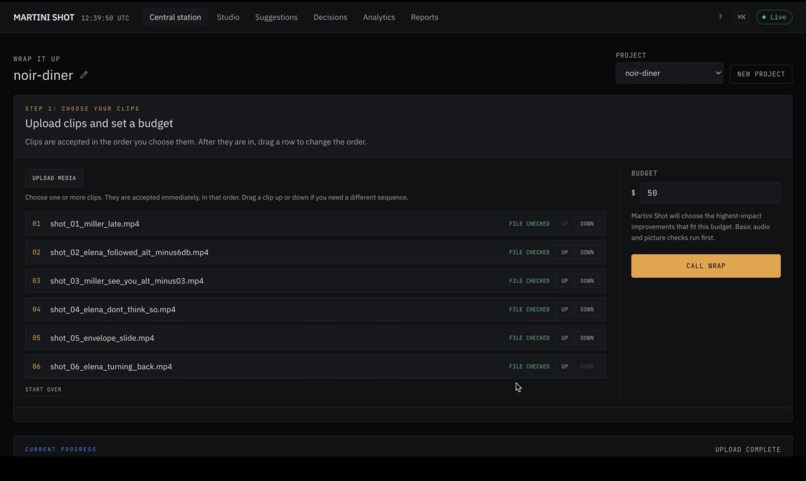806x481 pixels.
Task: Select shot_03_miller_see_you_alt_minus03.mp4 file name
Action: coord(127,281)
